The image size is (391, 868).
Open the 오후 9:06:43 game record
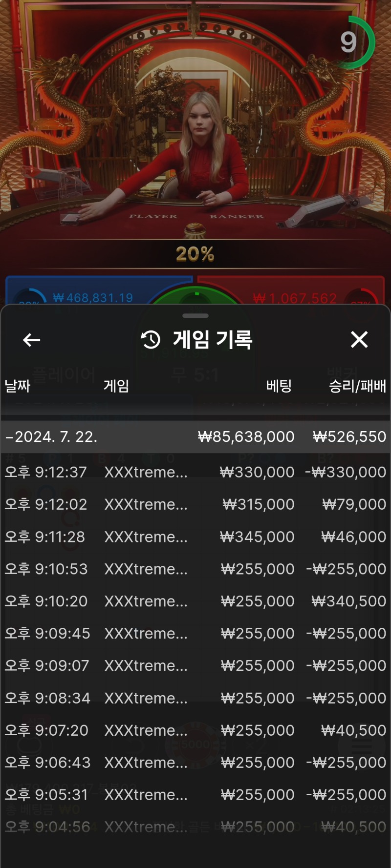point(195,763)
